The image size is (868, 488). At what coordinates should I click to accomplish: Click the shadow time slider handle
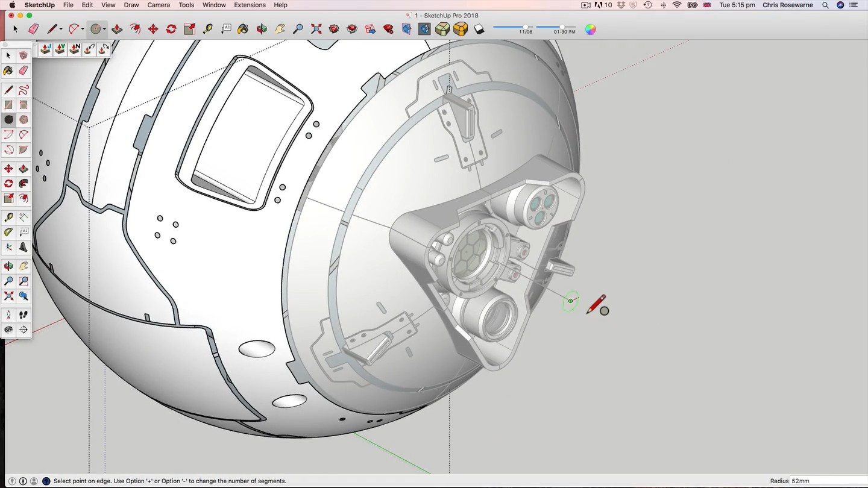pos(562,27)
